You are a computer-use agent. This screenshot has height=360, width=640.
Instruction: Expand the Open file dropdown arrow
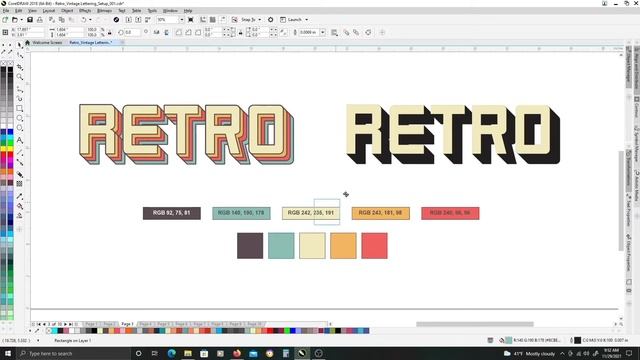pos(21,20)
